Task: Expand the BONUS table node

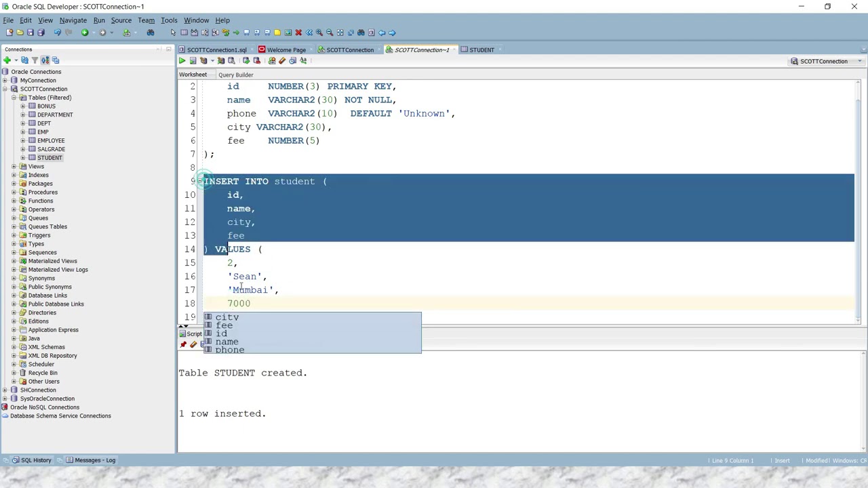Action: pyautogui.click(x=22, y=106)
